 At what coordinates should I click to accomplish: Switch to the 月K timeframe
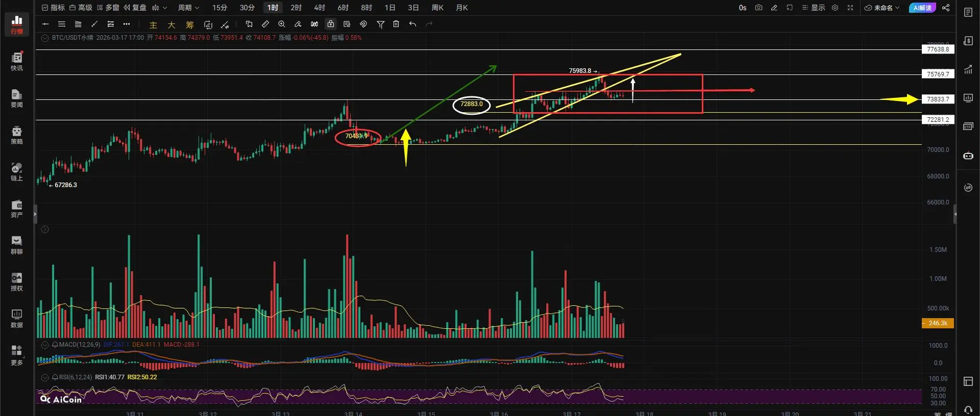462,8
